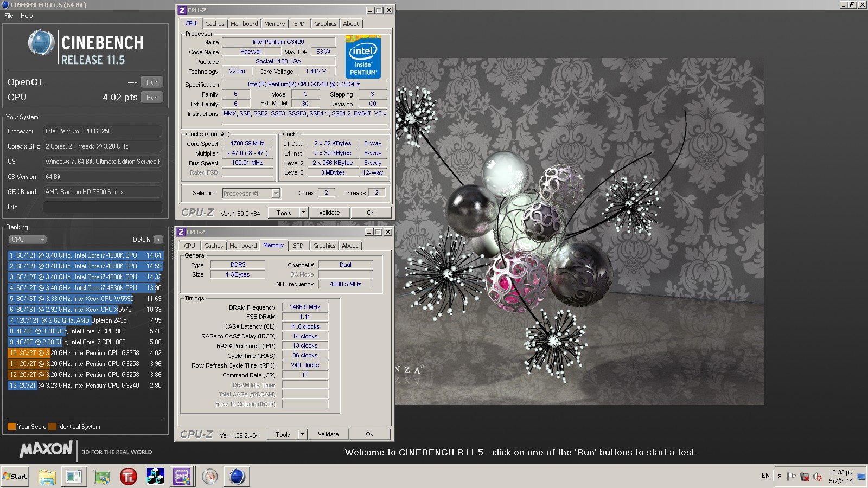The width and height of the screenshot is (868, 488).
Task: Open the Action Center flag icon in the tray
Action: point(792,477)
